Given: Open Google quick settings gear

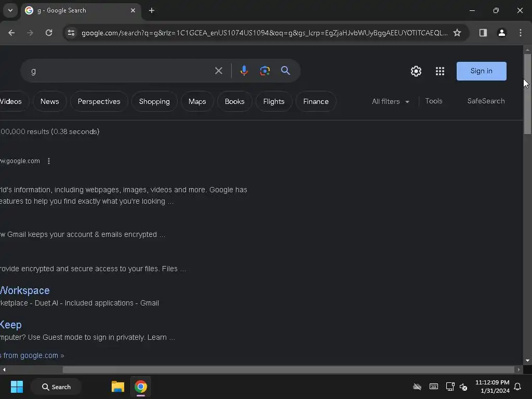Looking at the screenshot, I should pos(416,71).
